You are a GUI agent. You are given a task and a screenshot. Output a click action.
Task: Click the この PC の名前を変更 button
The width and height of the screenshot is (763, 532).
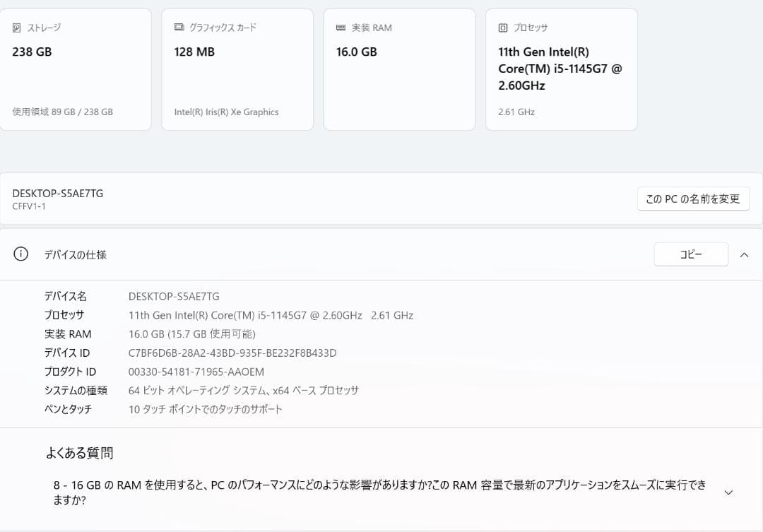693,199
